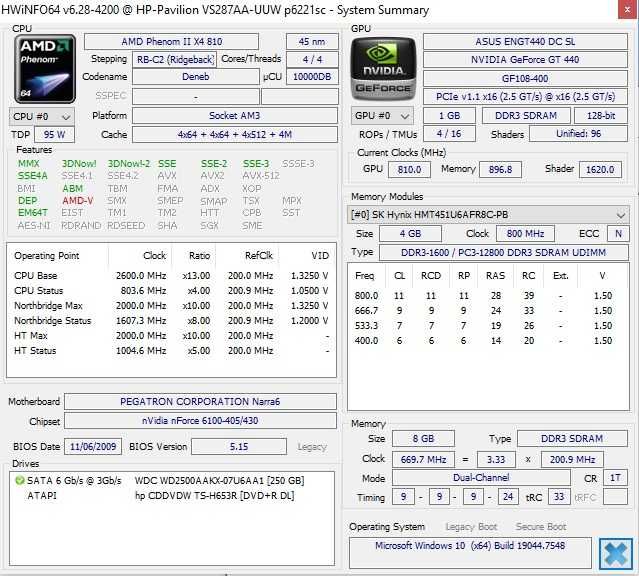Select the HT Max row

(171, 336)
